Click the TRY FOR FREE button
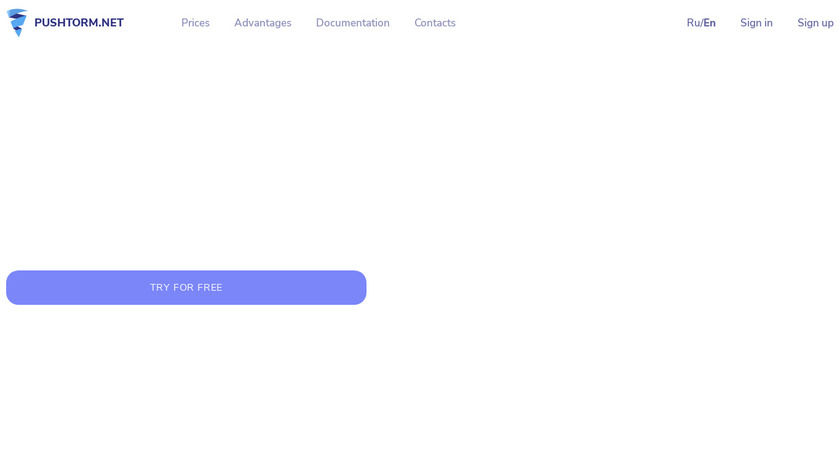 186,288
